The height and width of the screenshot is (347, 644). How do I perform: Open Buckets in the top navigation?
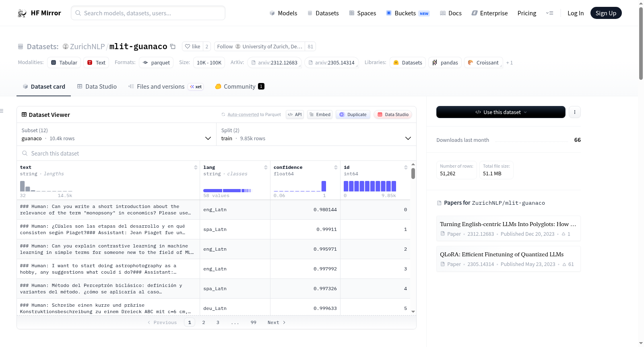(x=408, y=13)
